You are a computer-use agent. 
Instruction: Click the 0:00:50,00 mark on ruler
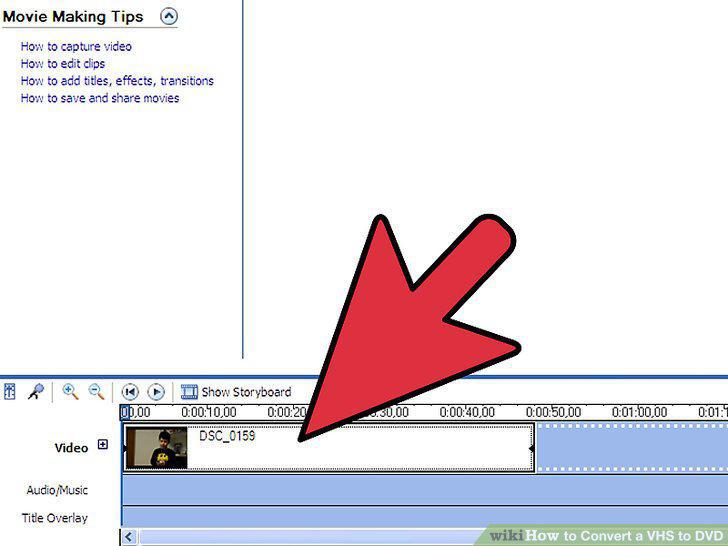coord(553,412)
